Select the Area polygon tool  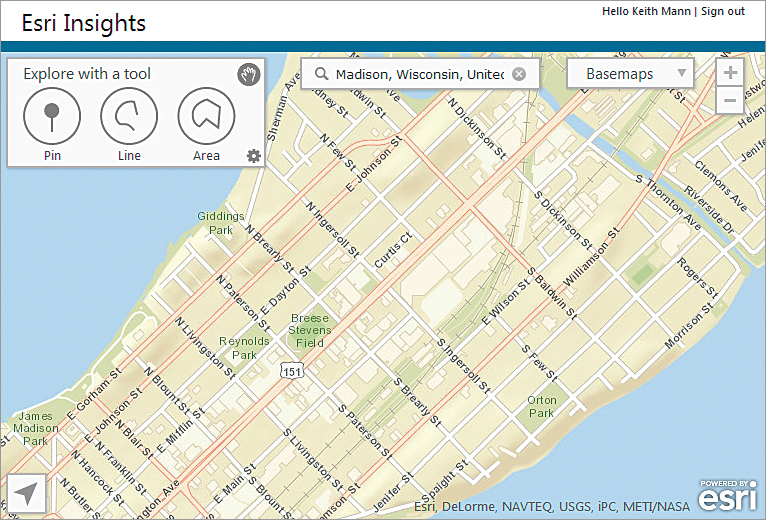click(x=206, y=116)
